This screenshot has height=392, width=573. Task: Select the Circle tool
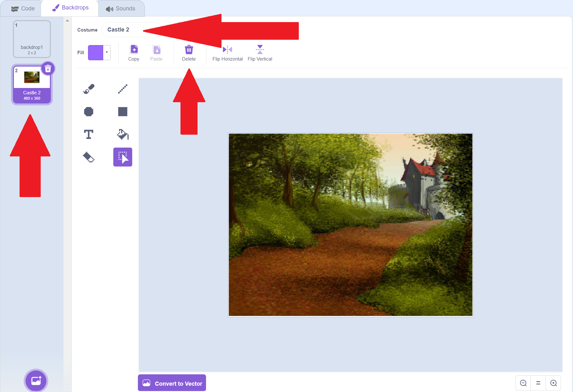pyautogui.click(x=89, y=112)
